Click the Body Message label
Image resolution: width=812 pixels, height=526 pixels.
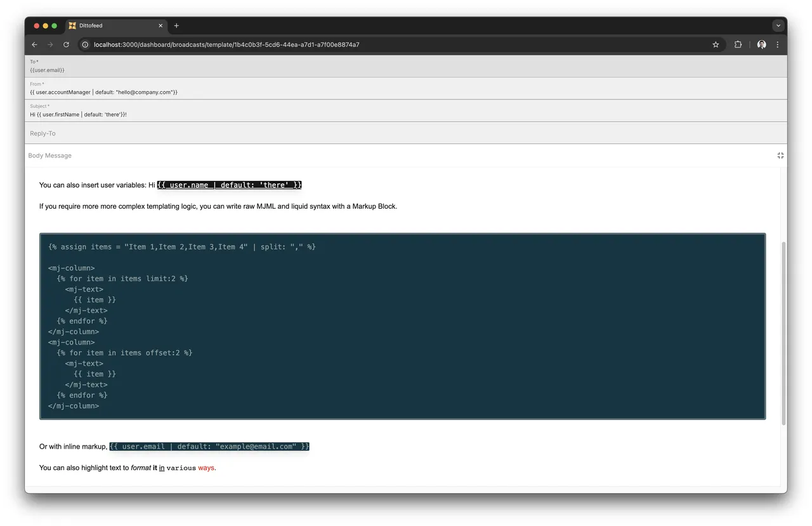pos(49,155)
